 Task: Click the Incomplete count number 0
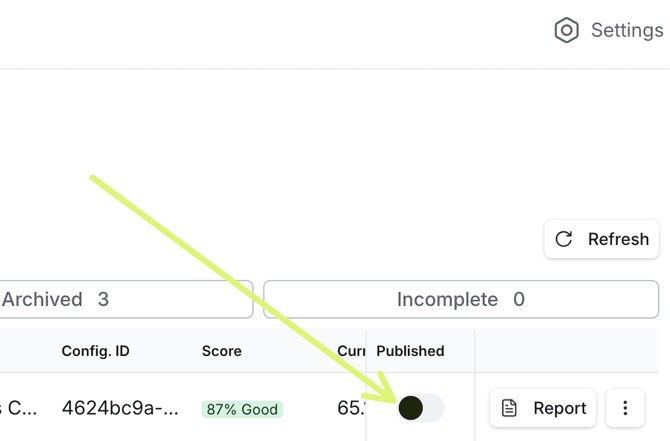coord(518,299)
